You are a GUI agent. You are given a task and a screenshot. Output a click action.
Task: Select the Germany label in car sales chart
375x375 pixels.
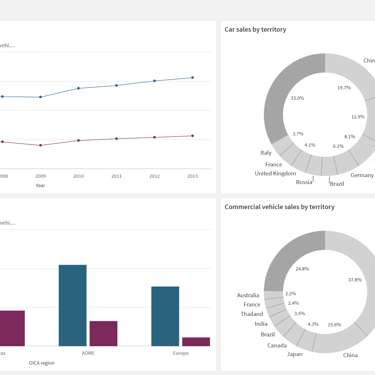[x=362, y=175]
